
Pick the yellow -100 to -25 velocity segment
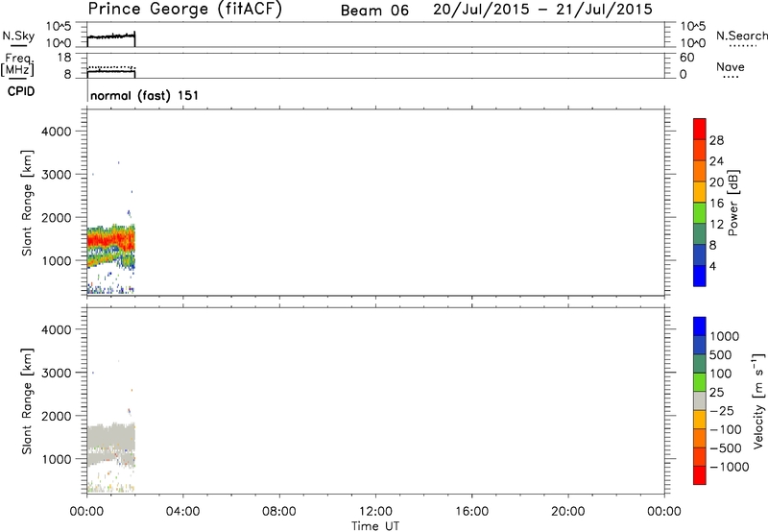700,420
